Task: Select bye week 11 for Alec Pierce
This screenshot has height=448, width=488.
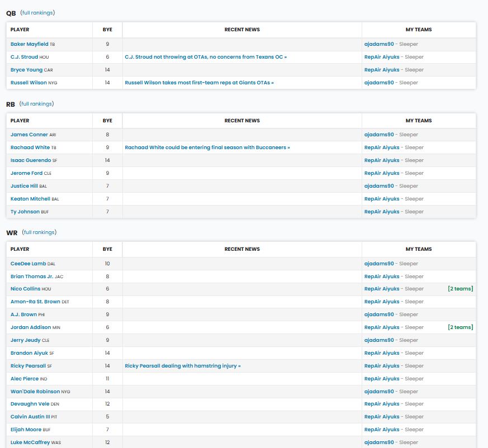Action: [107, 379]
